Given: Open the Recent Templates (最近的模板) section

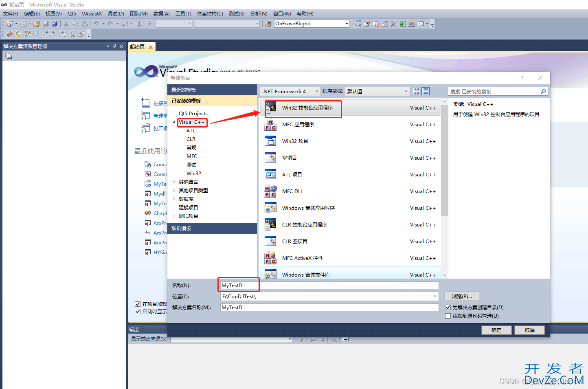Looking at the screenshot, I should (212, 90).
